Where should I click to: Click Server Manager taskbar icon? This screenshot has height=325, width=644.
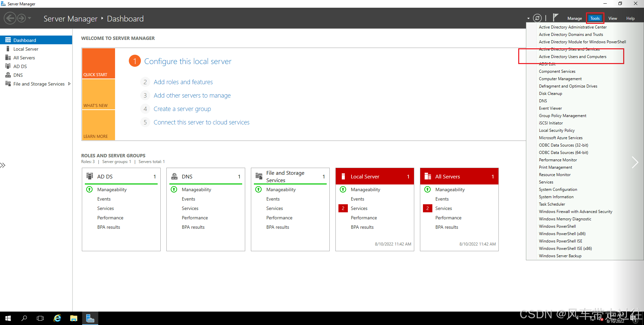(90, 318)
